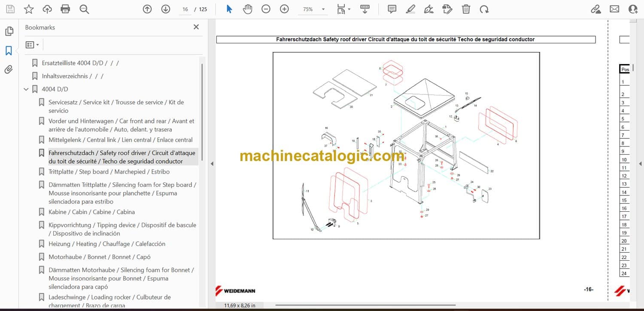Viewport: 644px width, 311px height.
Task: Open the bookmark options menu
Action: pyautogui.click(x=32, y=45)
